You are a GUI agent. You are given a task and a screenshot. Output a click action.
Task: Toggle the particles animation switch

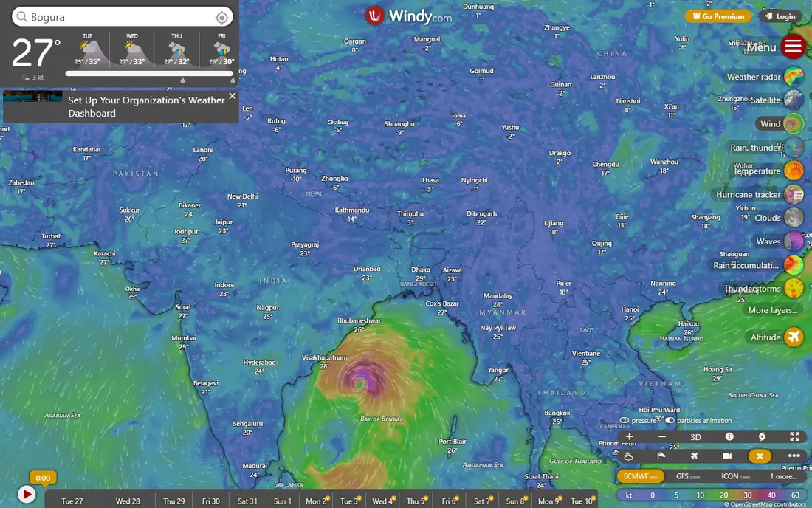(670, 420)
